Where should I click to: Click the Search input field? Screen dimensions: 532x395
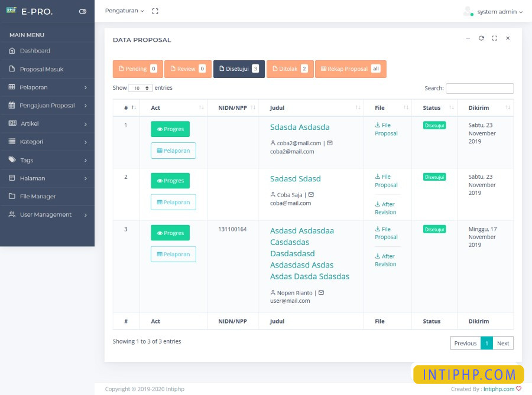pos(480,88)
